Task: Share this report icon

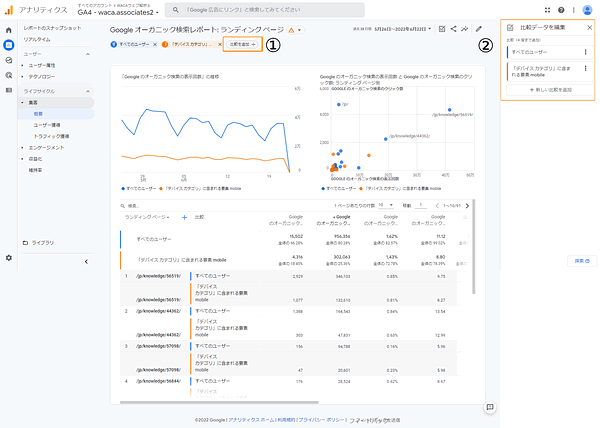Action: tap(453, 29)
